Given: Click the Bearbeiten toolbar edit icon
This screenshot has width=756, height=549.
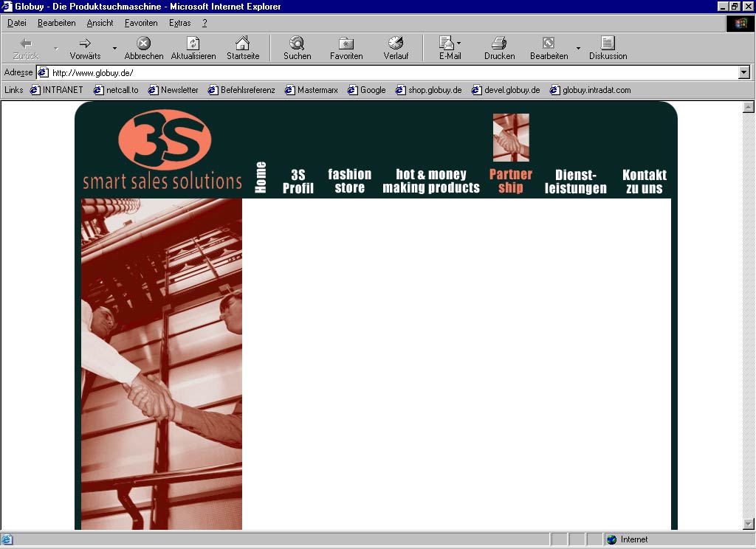Looking at the screenshot, I should click(x=549, y=43).
